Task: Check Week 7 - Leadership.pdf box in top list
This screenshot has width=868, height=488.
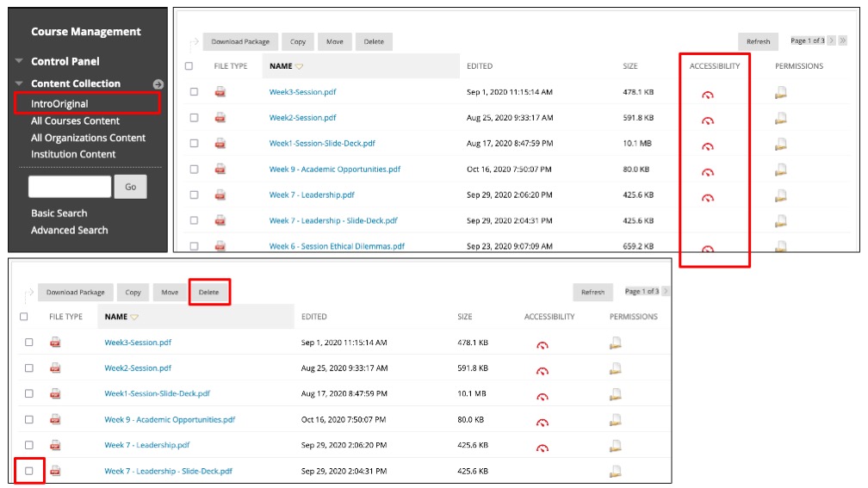Action: [194, 195]
